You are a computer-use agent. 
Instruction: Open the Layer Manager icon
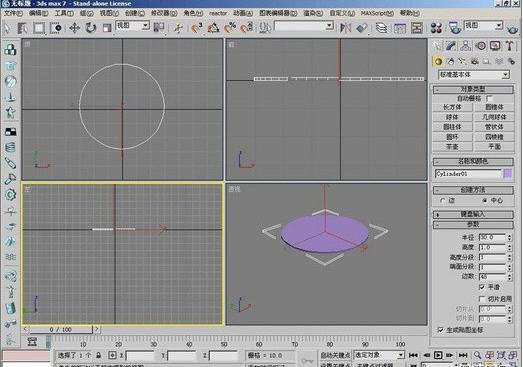point(381,28)
